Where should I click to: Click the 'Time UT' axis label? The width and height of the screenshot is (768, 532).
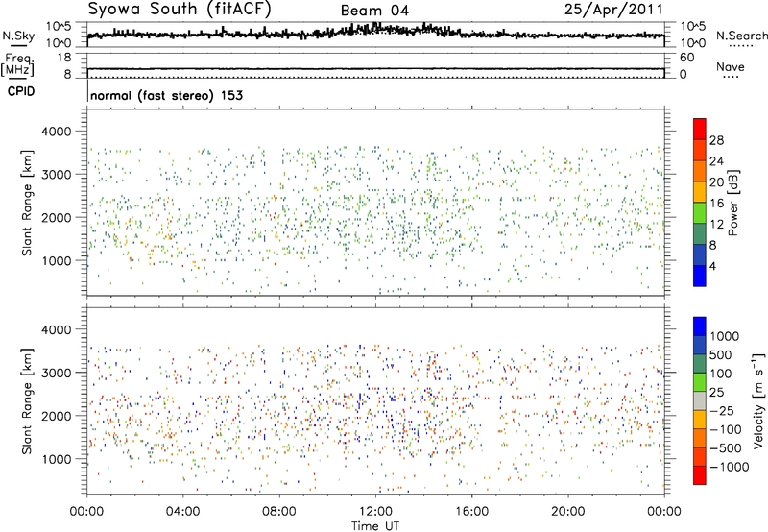[375, 526]
